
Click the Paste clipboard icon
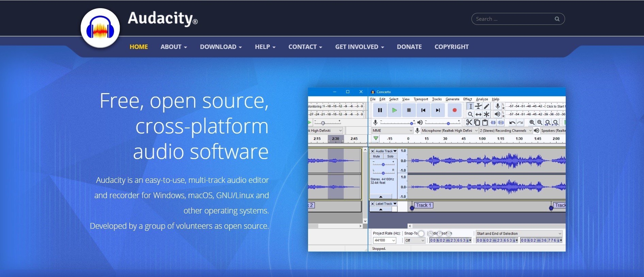485,122
